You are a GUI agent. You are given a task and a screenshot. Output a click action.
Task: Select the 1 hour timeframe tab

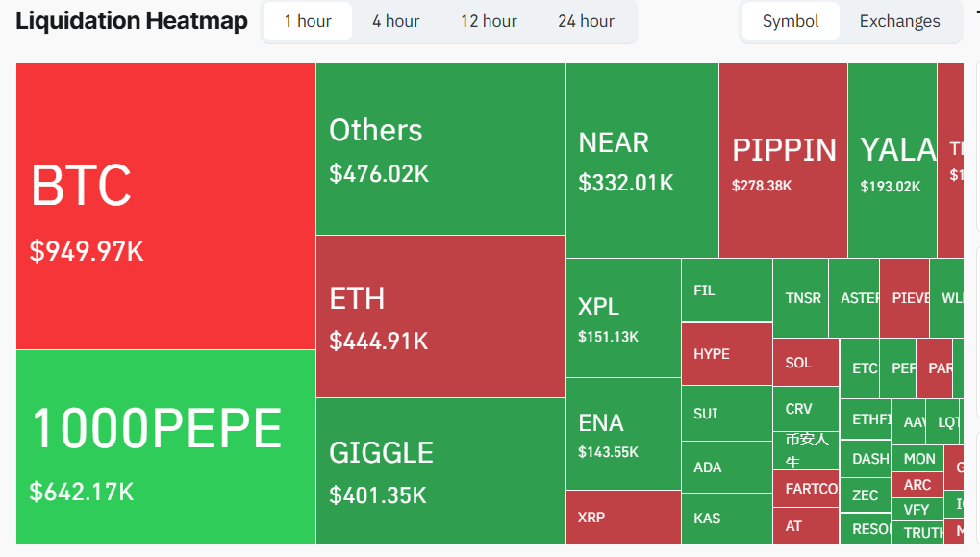(x=308, y=21)
